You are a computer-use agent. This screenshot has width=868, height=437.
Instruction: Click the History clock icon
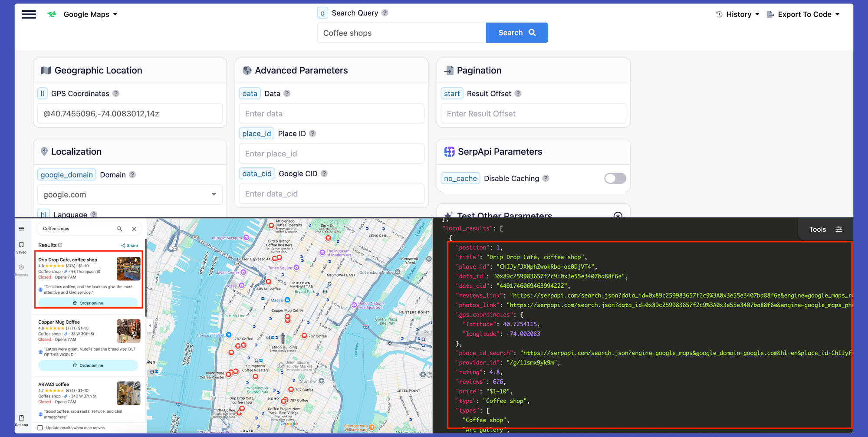[719, 14]
